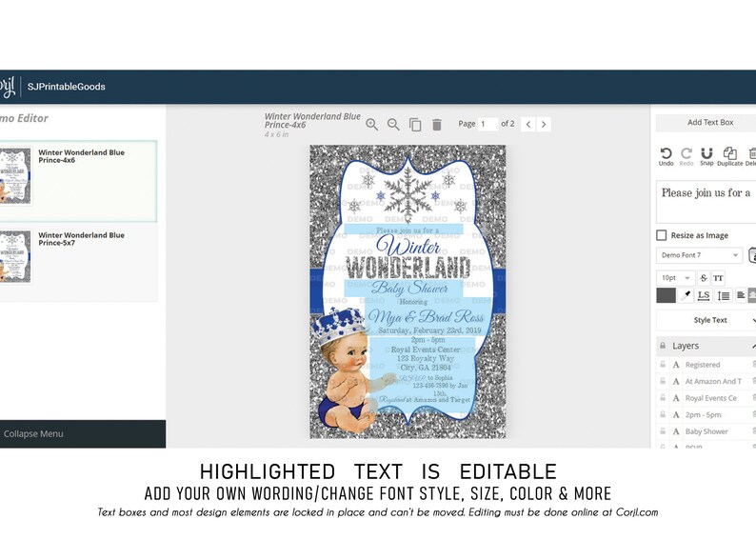Toggle all-caps TT formatting
The height and width of the screenshot is (540, 756).
tap(718, 278)
